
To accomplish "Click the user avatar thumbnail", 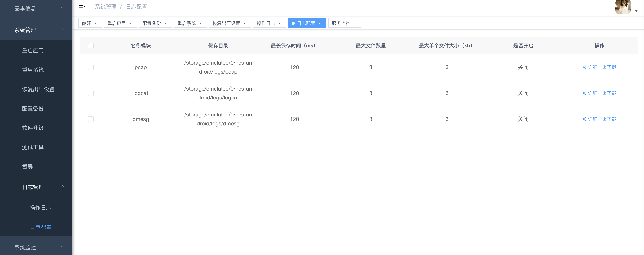I will (623, 7).
